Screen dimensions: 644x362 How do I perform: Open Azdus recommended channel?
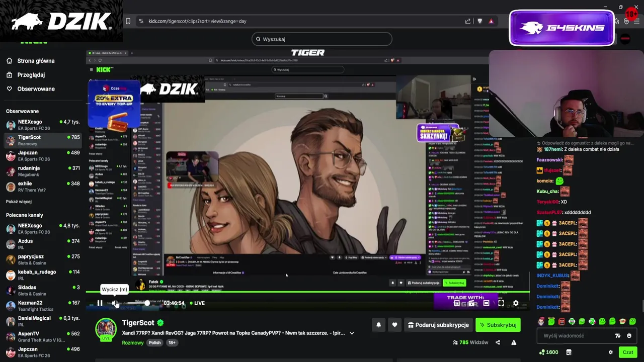[42, 244]
